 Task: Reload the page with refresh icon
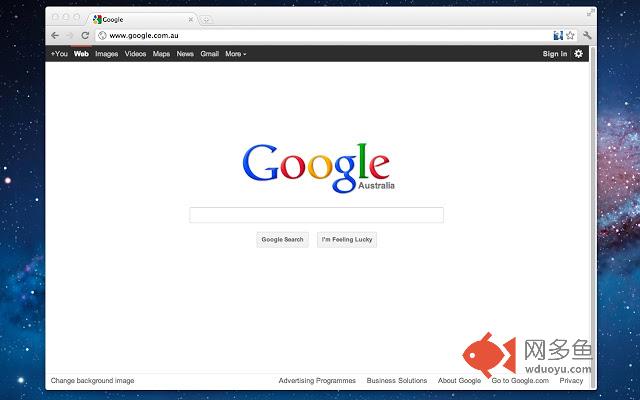click(x=85, y=36)
